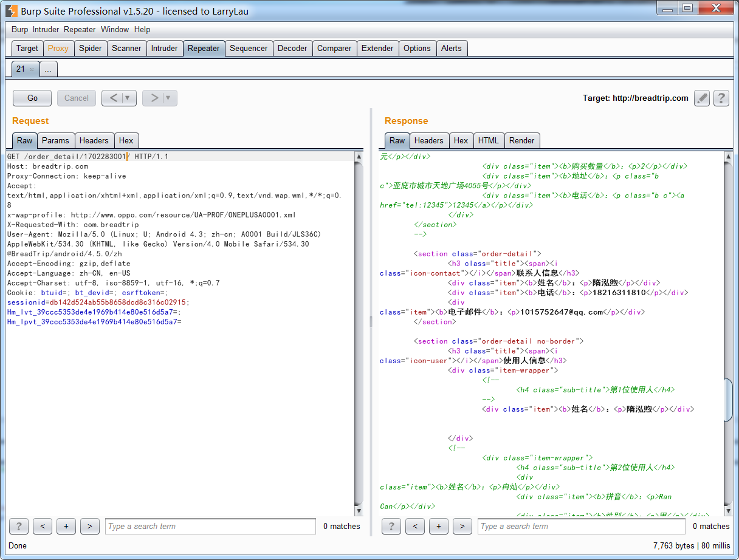Click the request search term field
Viewport: 739px width, 560px height.
[x=210, y=526]
